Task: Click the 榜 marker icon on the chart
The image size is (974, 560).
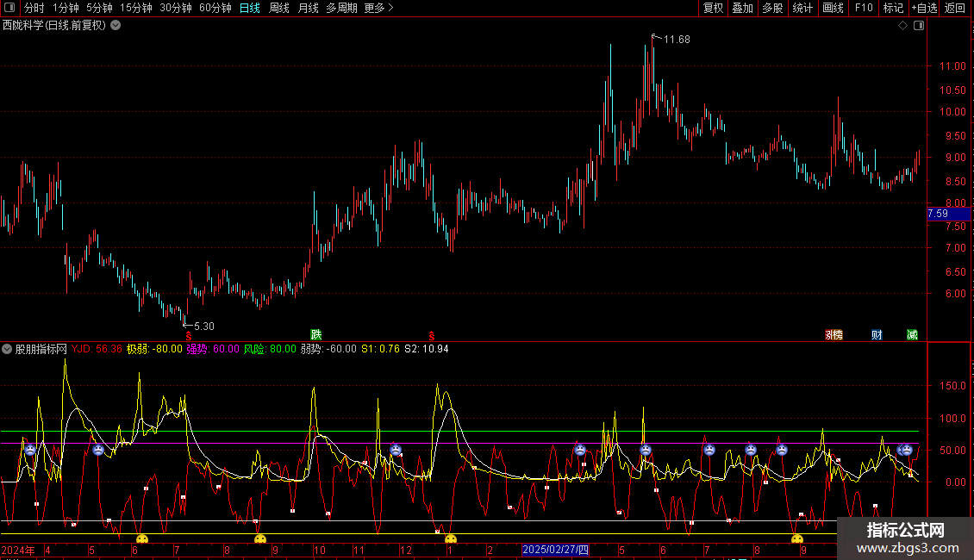Action: coord(836,334)
